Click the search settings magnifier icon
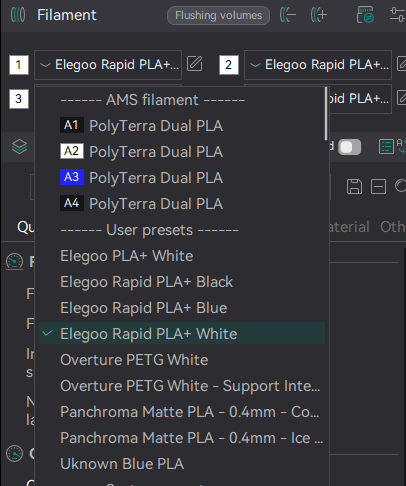Screen dimensions: 406x486 click(400, 186)
